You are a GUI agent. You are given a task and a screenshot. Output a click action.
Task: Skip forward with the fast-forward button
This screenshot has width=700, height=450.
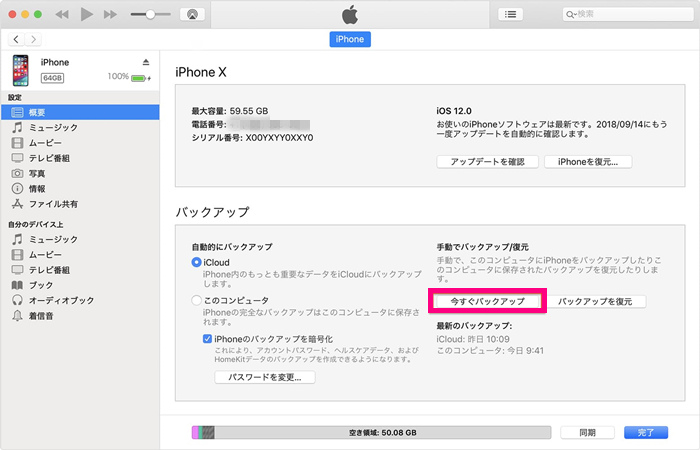tap(110, 14)
